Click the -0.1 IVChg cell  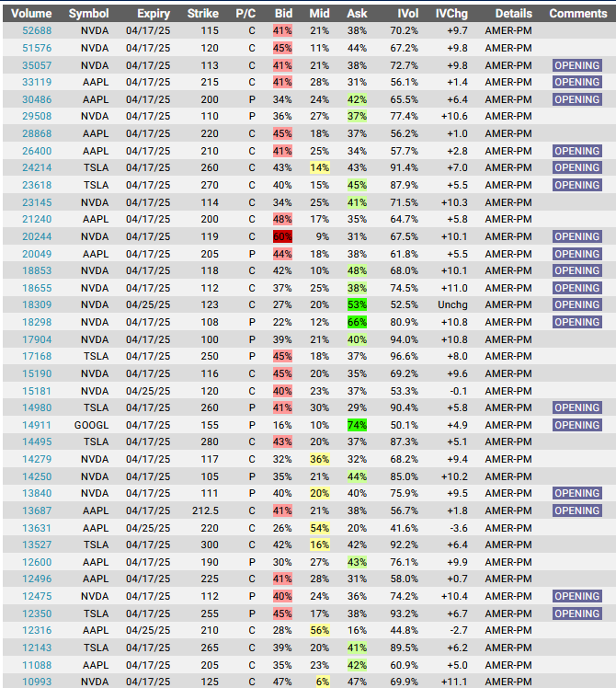pyautogui.click(x=459, y=391)
